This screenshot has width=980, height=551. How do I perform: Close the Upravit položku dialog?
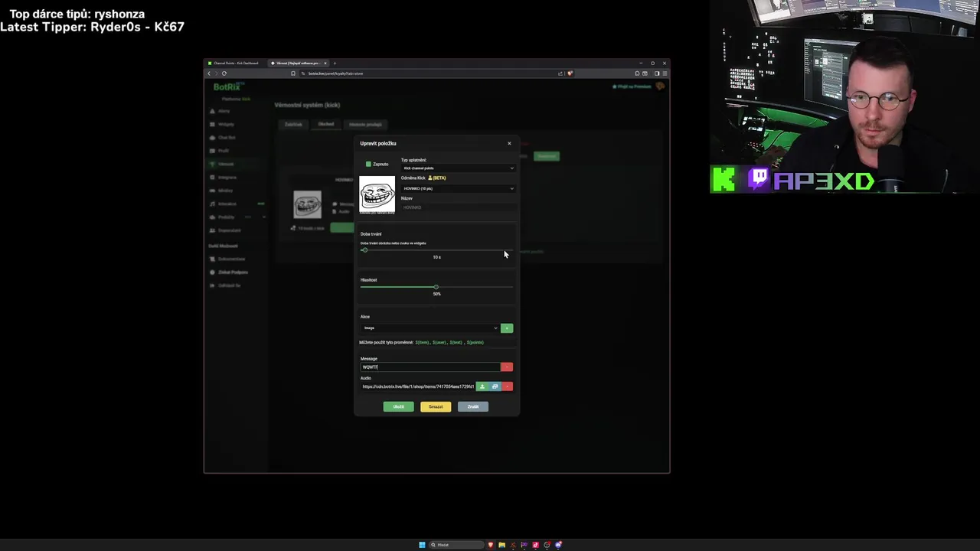point(509,143)
